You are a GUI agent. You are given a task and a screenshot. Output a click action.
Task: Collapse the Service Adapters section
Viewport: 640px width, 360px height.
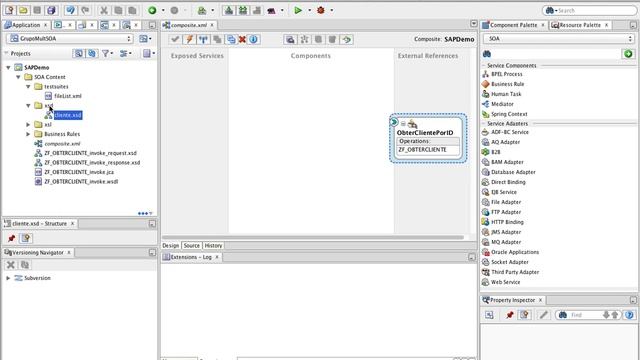484,123
